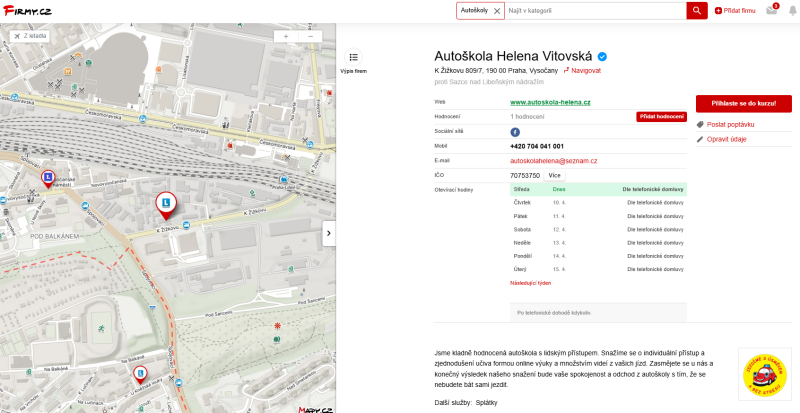This screenshot has width=800, height=413.
Task: Click Přidat hodnocení button
Action: 661,117
